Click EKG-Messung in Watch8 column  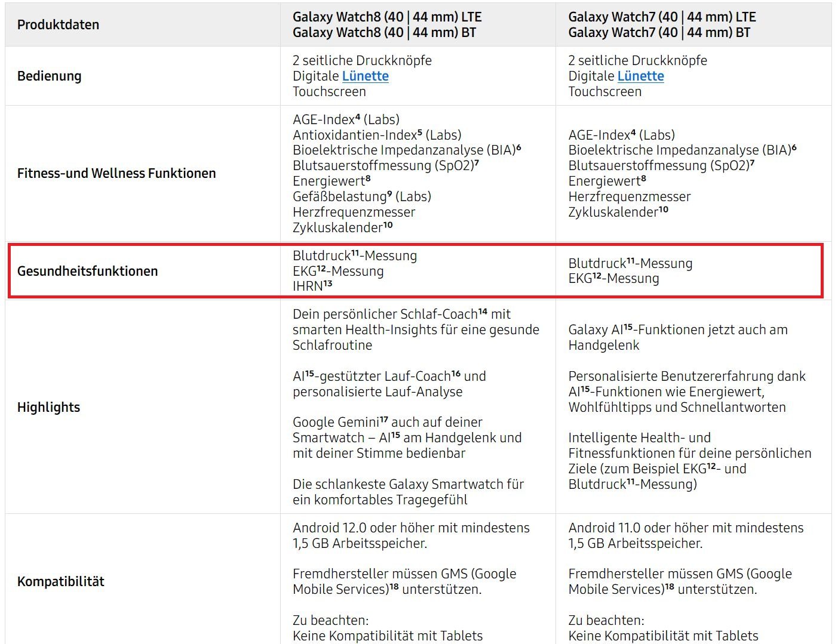[338, 271]
